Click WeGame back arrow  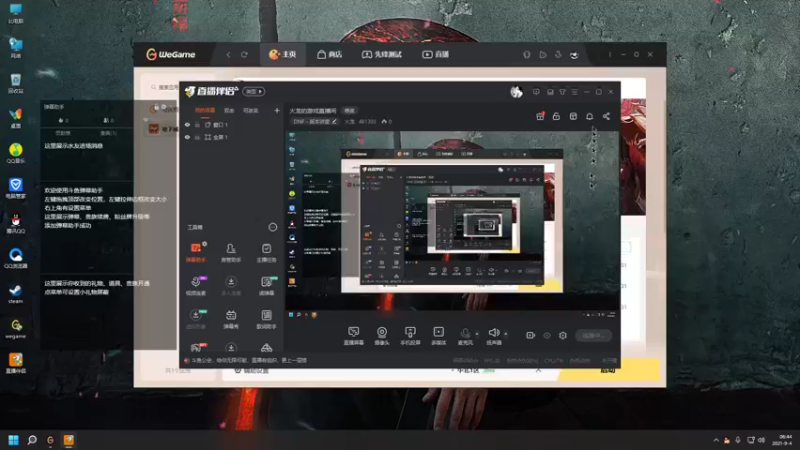coord(229,55)
